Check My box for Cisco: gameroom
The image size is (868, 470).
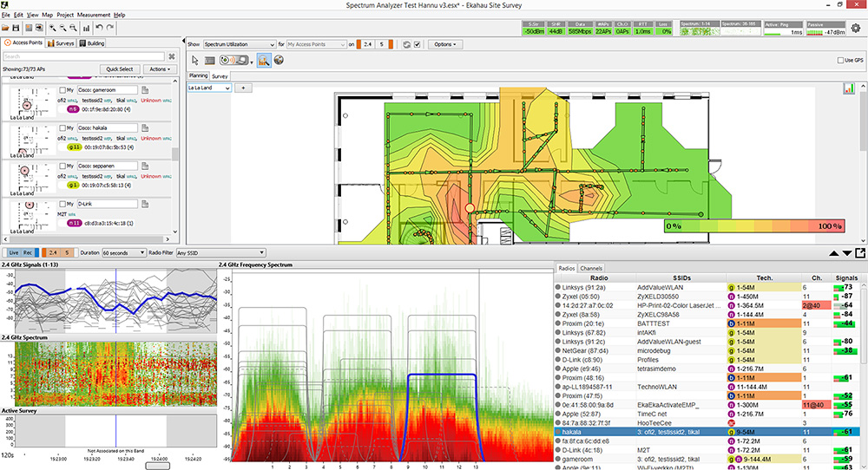click(x=62, y=89)
